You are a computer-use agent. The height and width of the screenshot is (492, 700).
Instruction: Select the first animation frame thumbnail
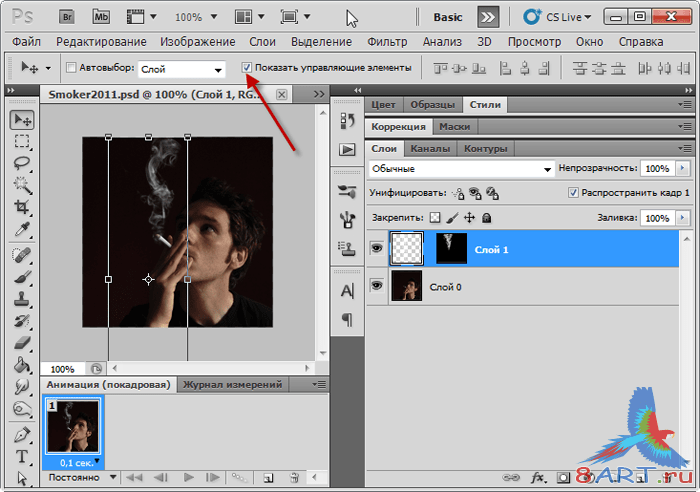(x=72, y=426)
